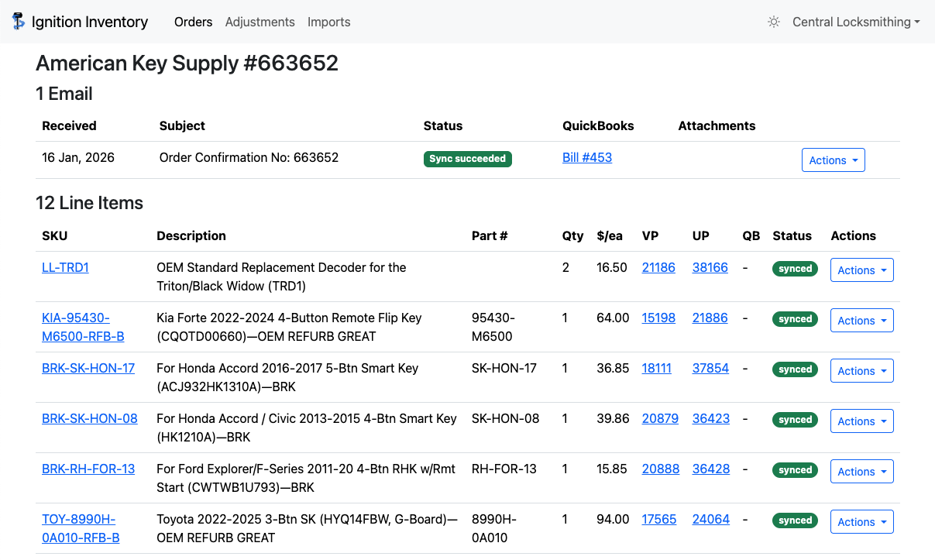Open Actions dropdown for LL-TRD1 row
Screen dimensions: 935x560
tap(861, 270)
